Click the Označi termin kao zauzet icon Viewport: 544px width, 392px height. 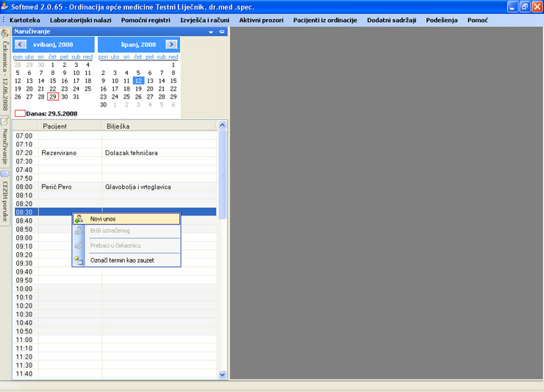coord(79,260)
